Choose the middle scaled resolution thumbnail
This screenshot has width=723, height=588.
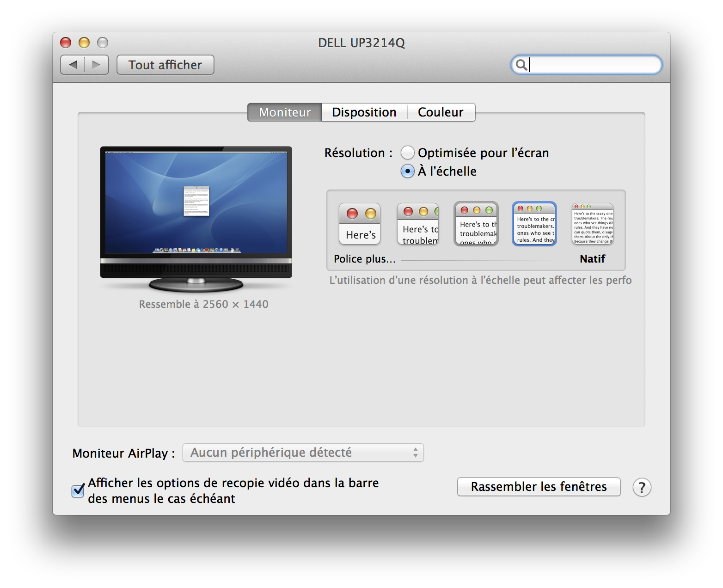[x=476, y=224]
